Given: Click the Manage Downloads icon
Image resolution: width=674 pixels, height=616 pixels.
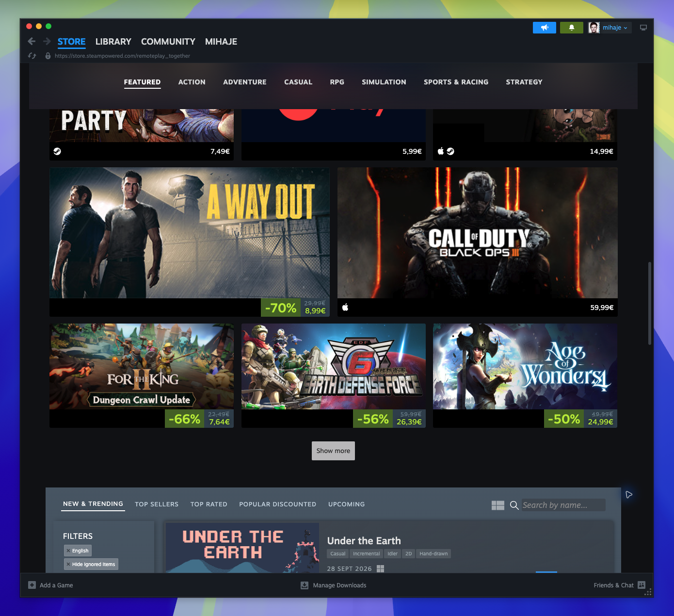Looking at the screenshot, I should pos(305,585).
